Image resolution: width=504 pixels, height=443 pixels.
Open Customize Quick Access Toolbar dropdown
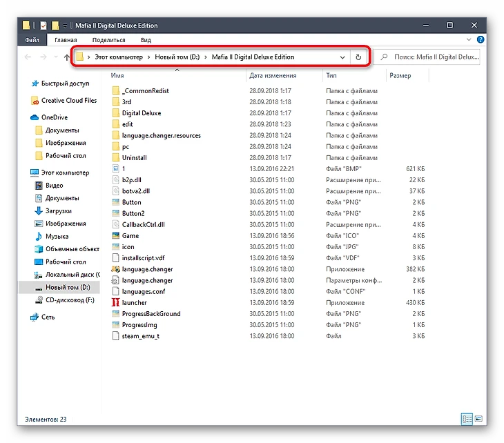pos(65,26)
